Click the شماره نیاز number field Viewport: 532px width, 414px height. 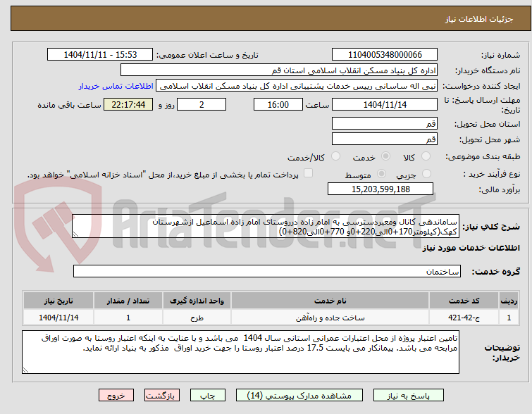point(385,55)
